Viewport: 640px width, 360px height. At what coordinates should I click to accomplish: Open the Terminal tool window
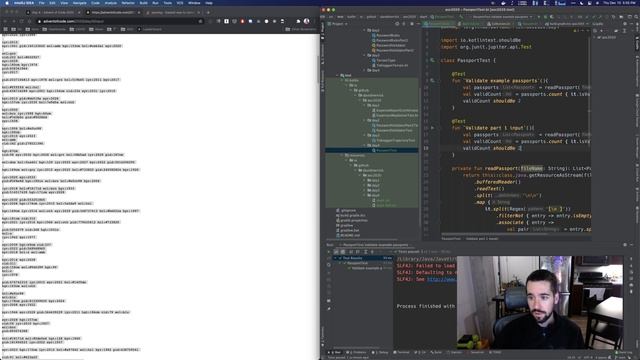coord(401,352)
